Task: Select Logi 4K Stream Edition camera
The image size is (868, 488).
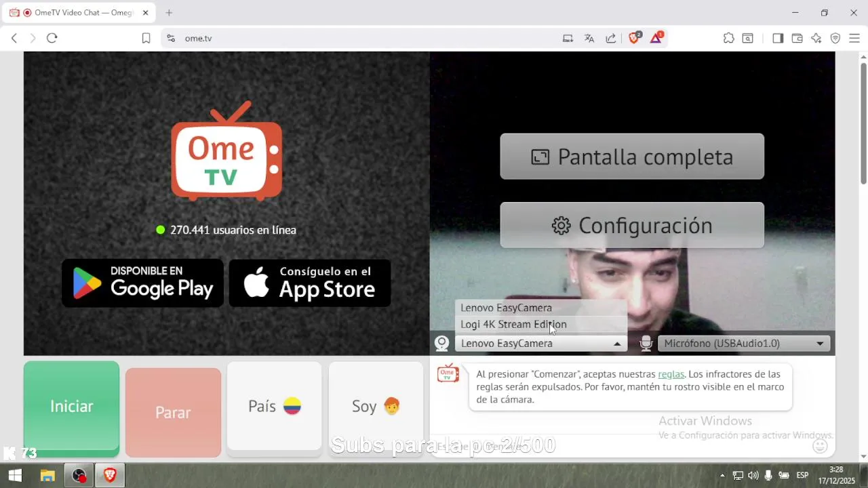Action: [541, 324]
